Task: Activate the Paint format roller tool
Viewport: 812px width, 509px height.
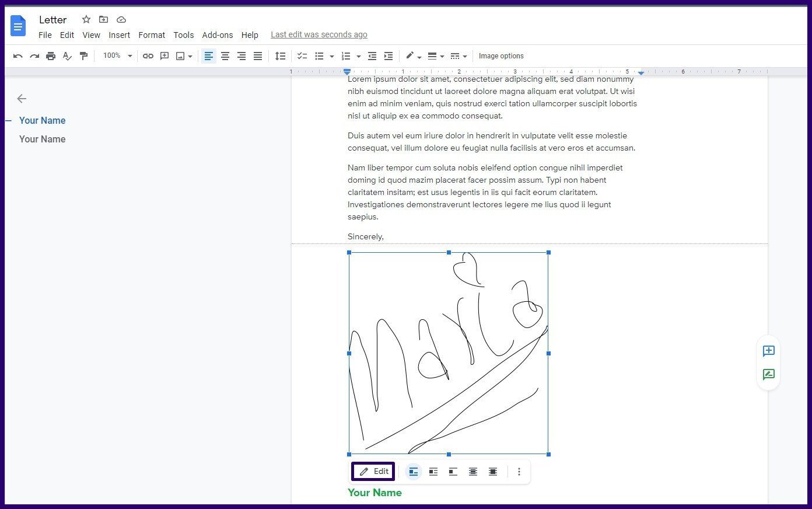Action: coord(83,56)
